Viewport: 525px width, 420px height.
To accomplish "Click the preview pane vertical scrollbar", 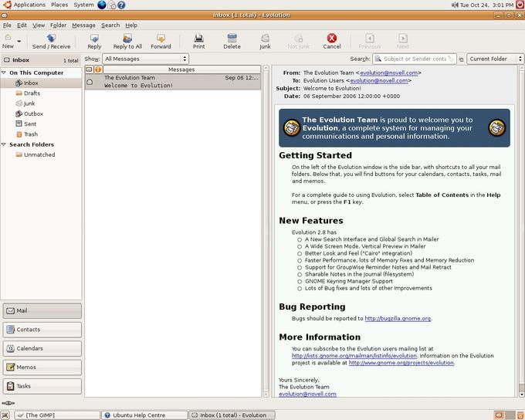I will (522, 231).
